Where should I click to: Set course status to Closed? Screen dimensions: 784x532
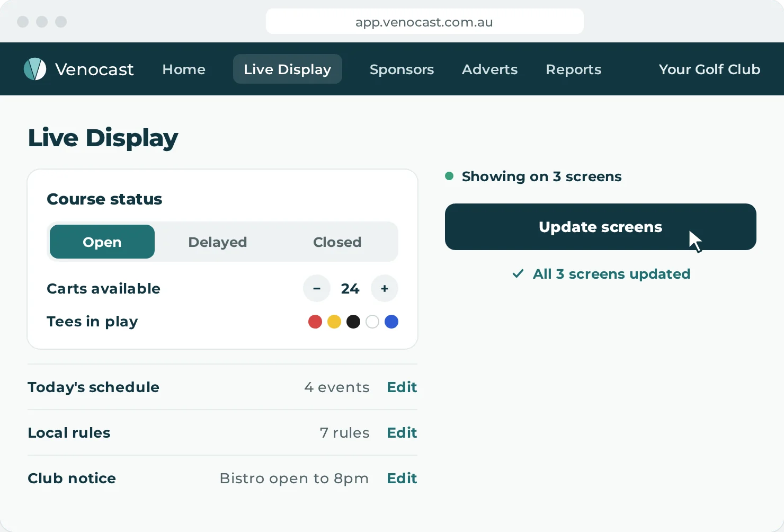tap(337, 242)
